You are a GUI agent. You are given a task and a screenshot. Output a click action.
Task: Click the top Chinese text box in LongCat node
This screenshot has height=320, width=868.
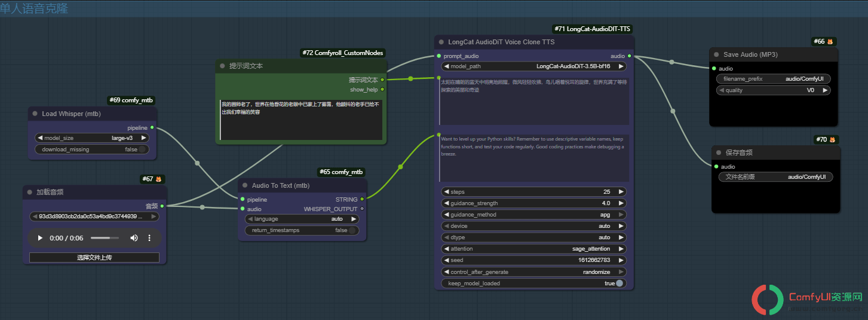coord(533,100)
